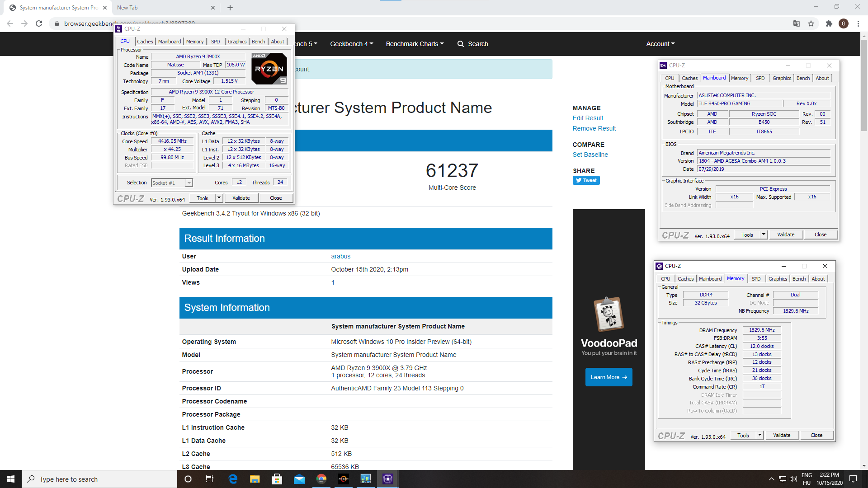Open Socket #1 selection combo box
The height and width of the screenshot is (488, 868).
click(172, 183)
